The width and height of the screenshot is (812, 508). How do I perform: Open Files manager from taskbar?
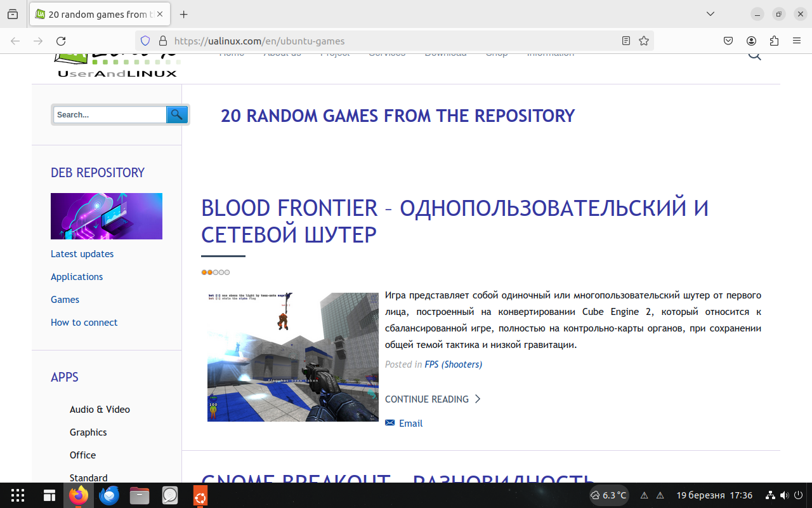(x=140, y=495)
